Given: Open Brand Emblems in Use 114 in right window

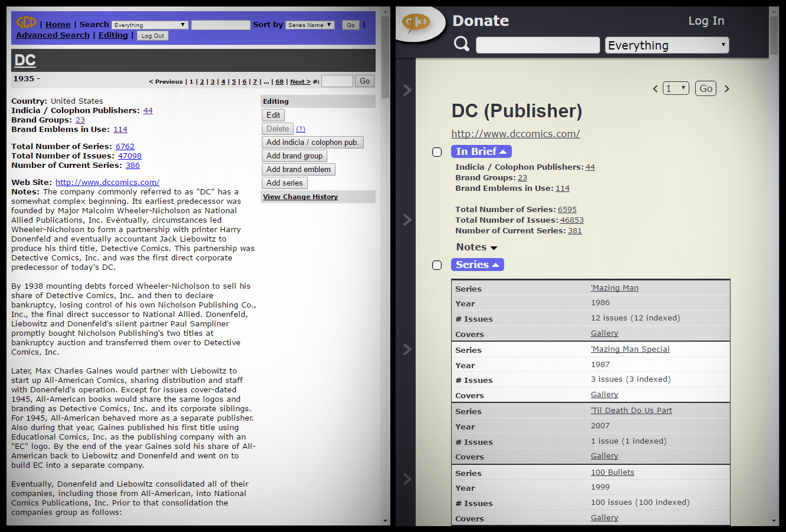Looking at the screenshot, I should click(x=563, y=189).
